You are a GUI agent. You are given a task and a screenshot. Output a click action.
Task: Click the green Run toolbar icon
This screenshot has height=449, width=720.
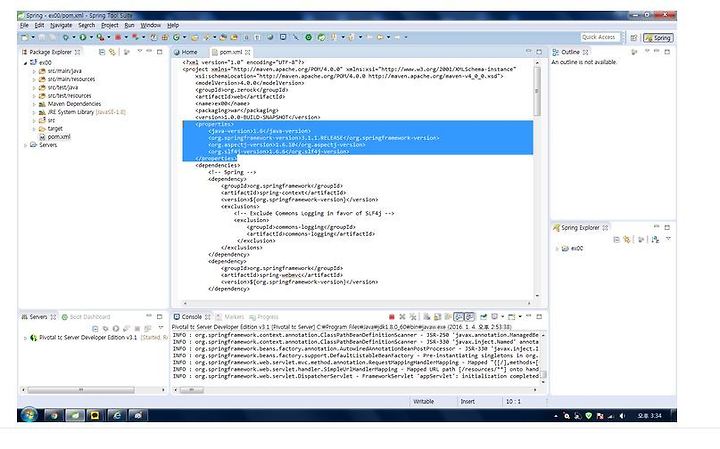point(83,37)
